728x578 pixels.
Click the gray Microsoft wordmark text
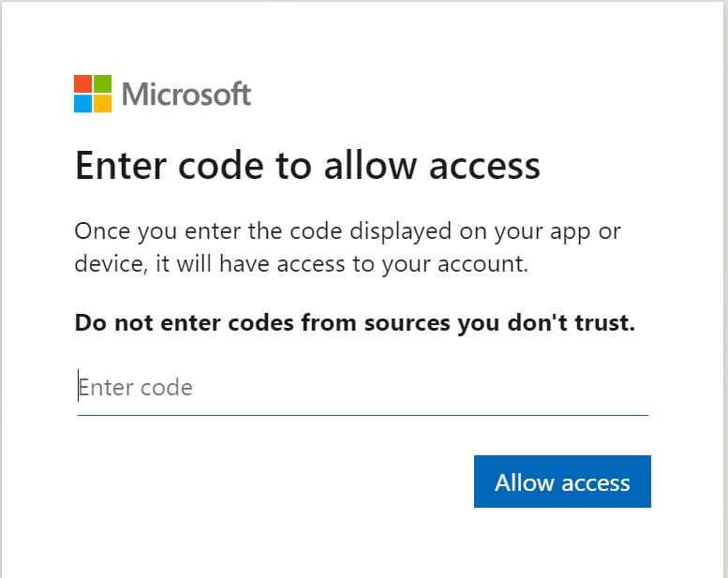186,95
